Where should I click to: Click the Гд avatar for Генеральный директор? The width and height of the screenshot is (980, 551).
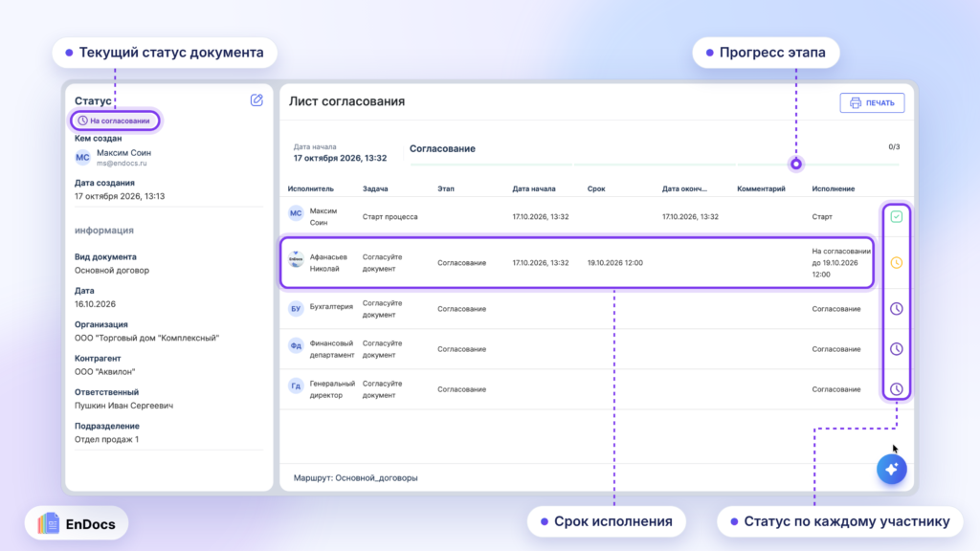296,386
